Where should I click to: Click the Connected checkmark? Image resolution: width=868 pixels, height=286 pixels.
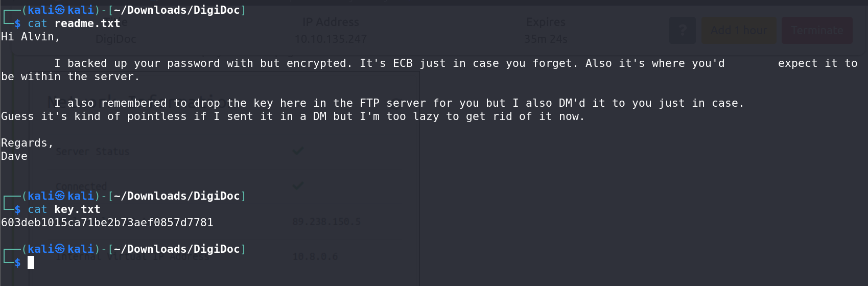click(298, 186)
